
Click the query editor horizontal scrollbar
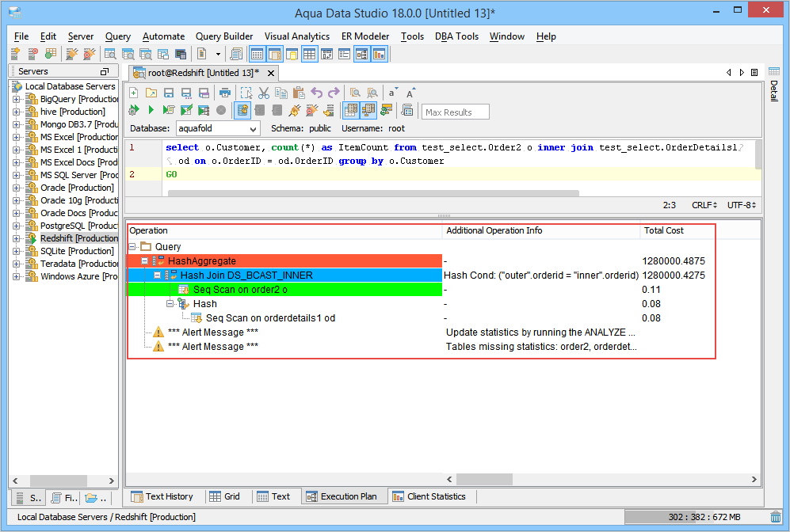[373, 192]
